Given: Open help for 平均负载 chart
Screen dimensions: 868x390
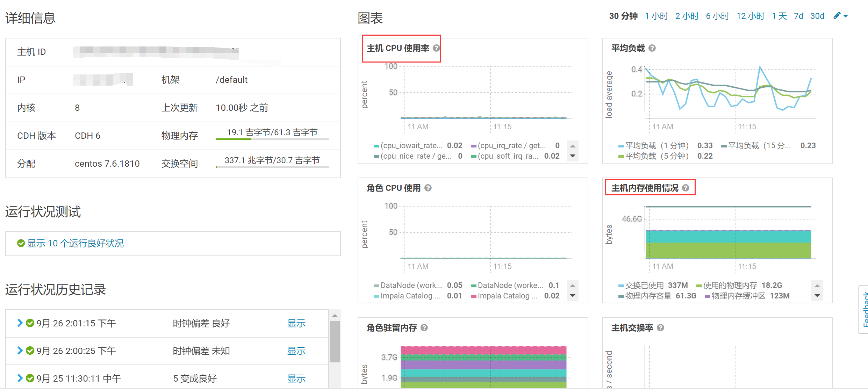Looking at the screenshot, I should pos(652,48).
